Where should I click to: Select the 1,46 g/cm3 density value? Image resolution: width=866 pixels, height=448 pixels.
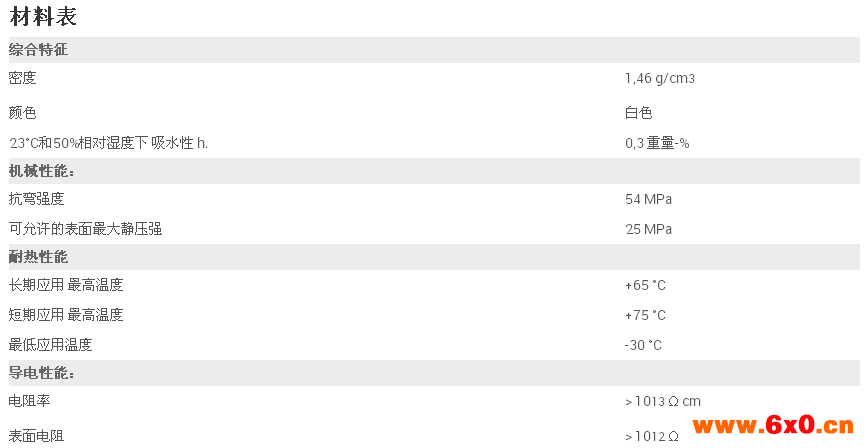(659, 78)
